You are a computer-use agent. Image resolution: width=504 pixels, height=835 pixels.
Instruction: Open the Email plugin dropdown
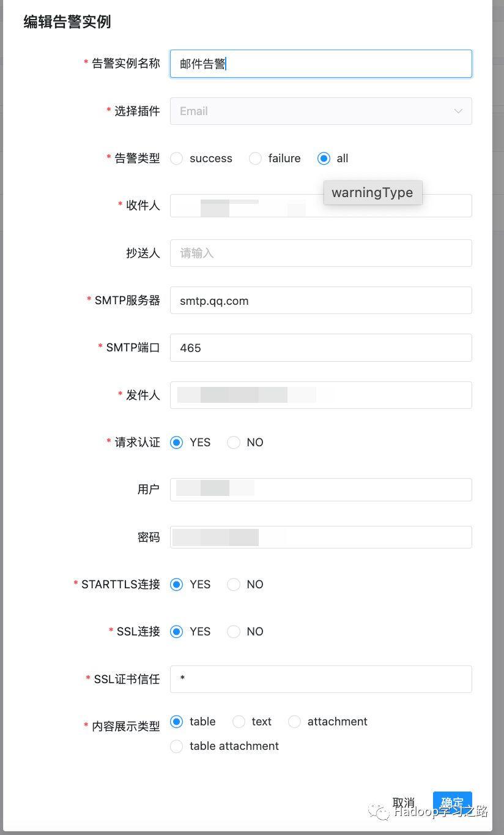pos(321,111)
